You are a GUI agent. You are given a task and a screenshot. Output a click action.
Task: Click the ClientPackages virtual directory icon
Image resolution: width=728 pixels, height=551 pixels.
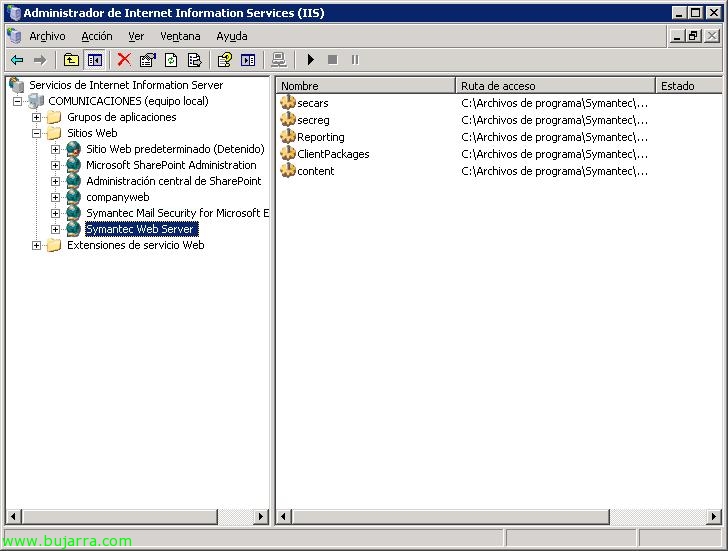pyautogui.click(x=288, y=154)
